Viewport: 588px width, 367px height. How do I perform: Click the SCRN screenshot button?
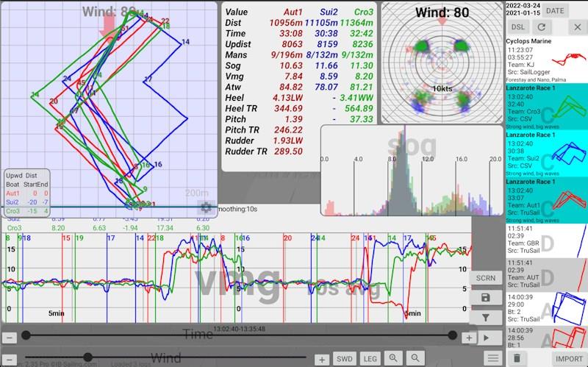486,278
